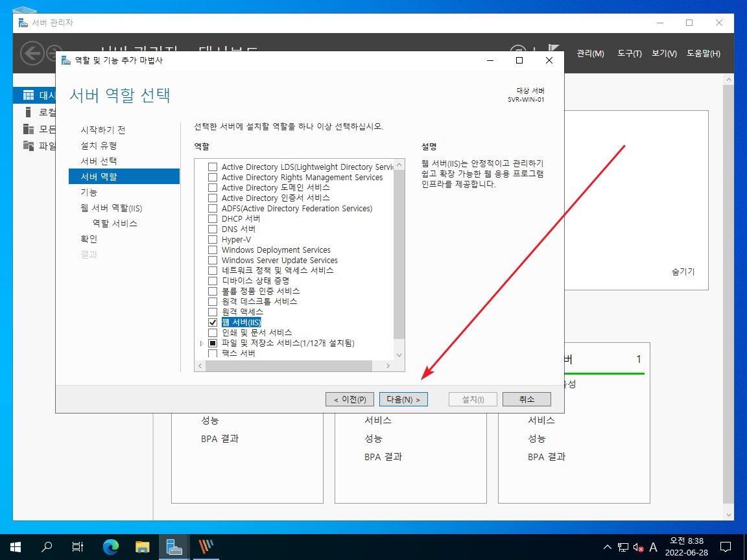Check Windows Server Update Services
The width and height of the screenshot is (747, 560).
pos(213,261)
